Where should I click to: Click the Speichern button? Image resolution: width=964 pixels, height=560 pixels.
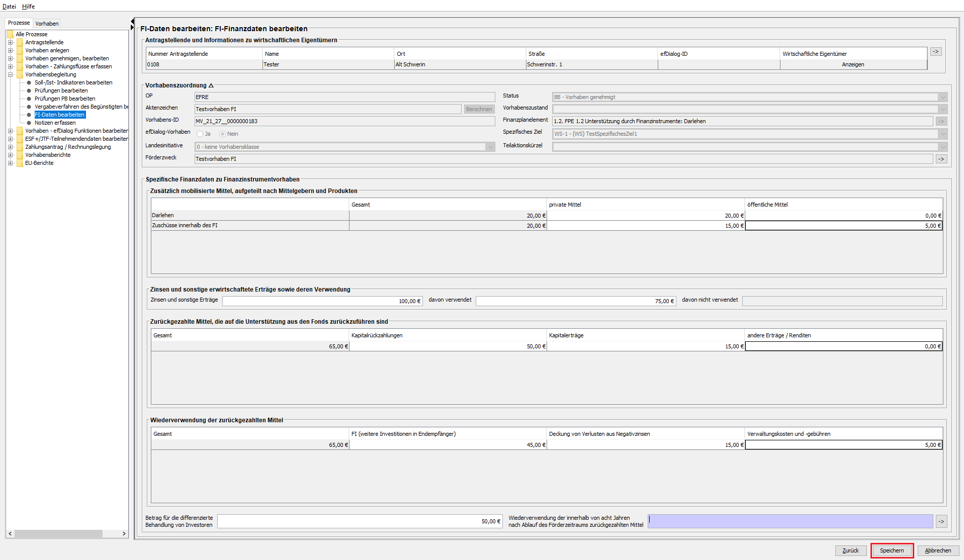click(x=892, y=550)
